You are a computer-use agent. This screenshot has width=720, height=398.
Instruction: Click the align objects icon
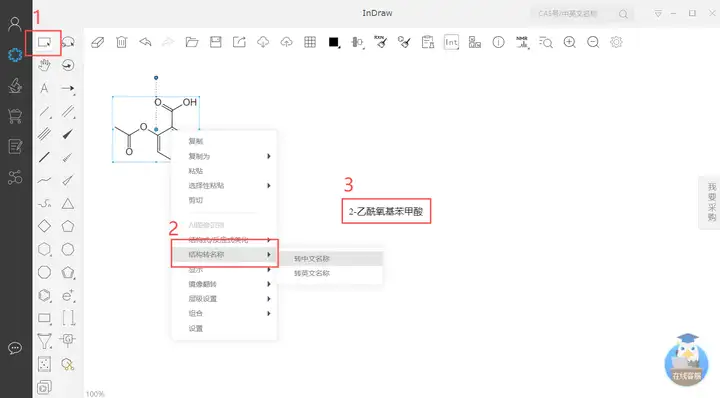click(357, 42)
